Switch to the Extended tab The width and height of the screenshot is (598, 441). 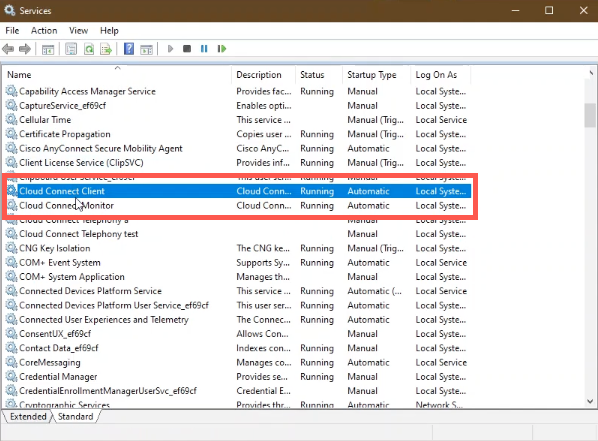[28, 417]
